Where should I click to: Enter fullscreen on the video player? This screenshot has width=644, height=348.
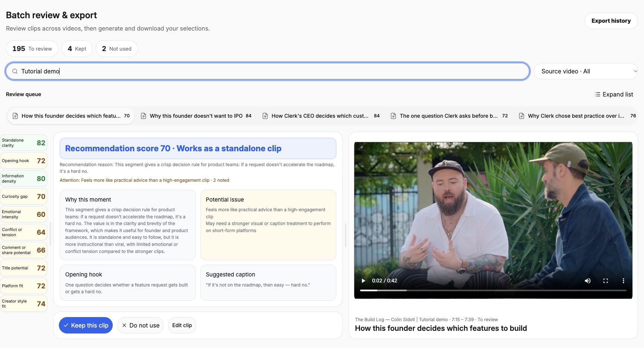[606, 281]
